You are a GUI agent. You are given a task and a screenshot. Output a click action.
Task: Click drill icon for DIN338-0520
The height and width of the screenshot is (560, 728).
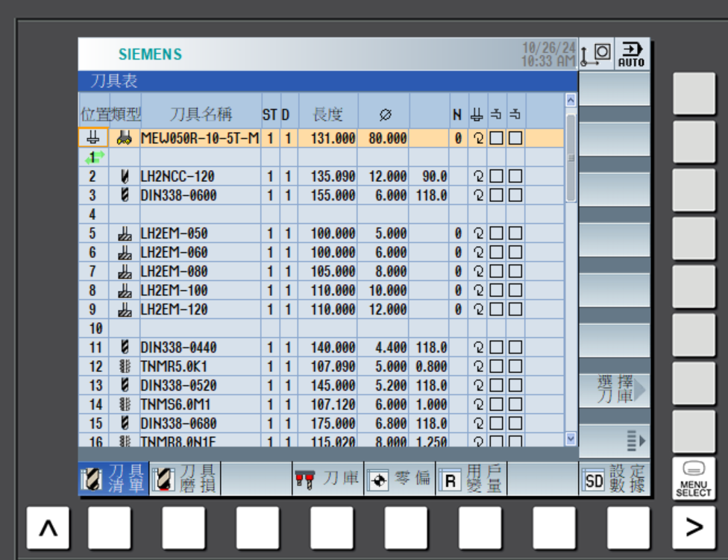124,385
